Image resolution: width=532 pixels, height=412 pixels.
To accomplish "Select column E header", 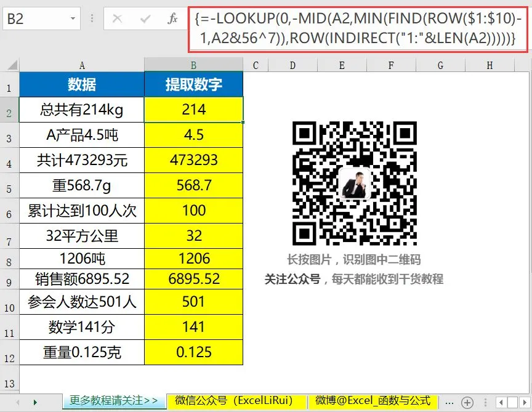I will [342, 65].
